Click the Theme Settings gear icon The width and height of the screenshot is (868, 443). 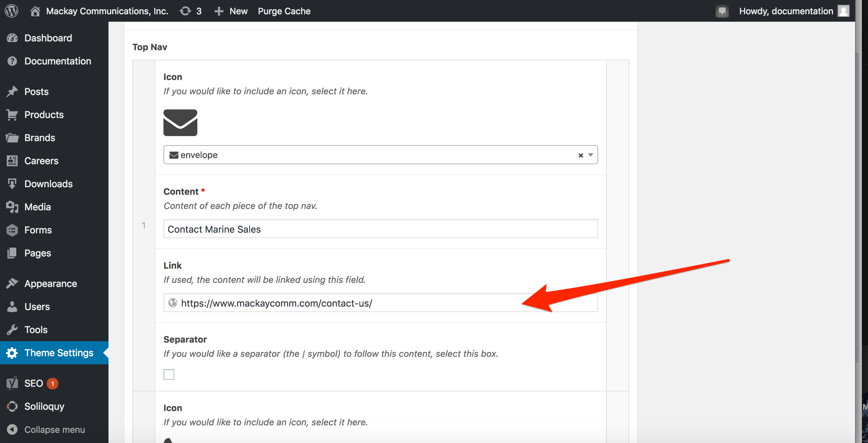coord(12,353)
